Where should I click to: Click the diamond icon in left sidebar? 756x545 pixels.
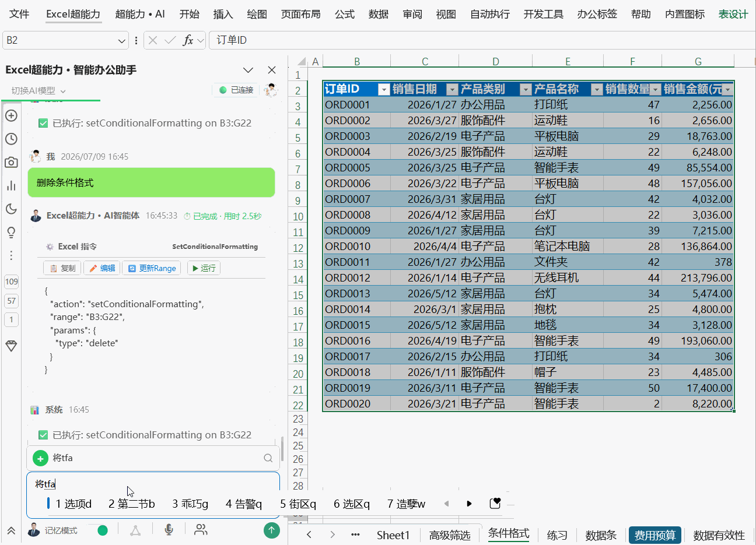11,346
